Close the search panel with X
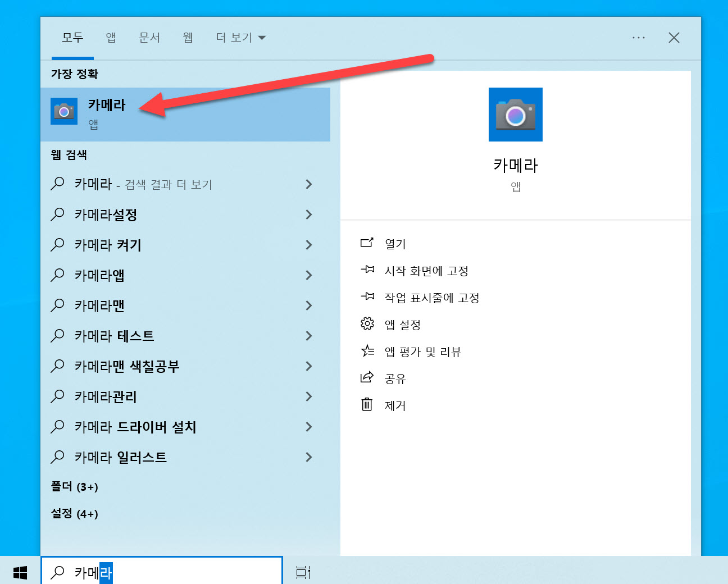The image size is (728, 584). 674,38
